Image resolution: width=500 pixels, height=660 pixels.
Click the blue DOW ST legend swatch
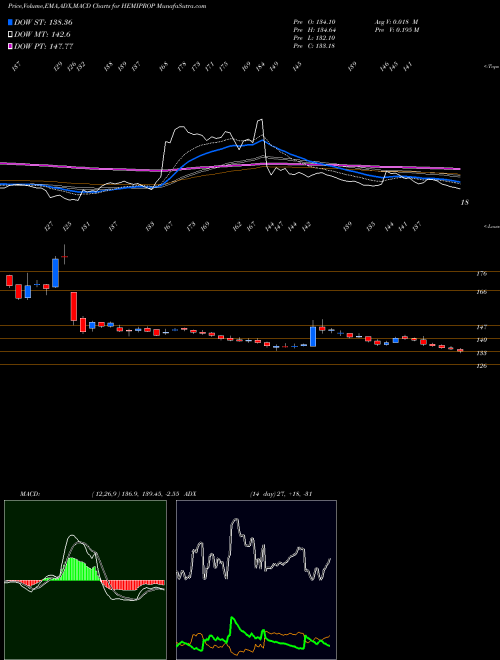pos(11,22)
